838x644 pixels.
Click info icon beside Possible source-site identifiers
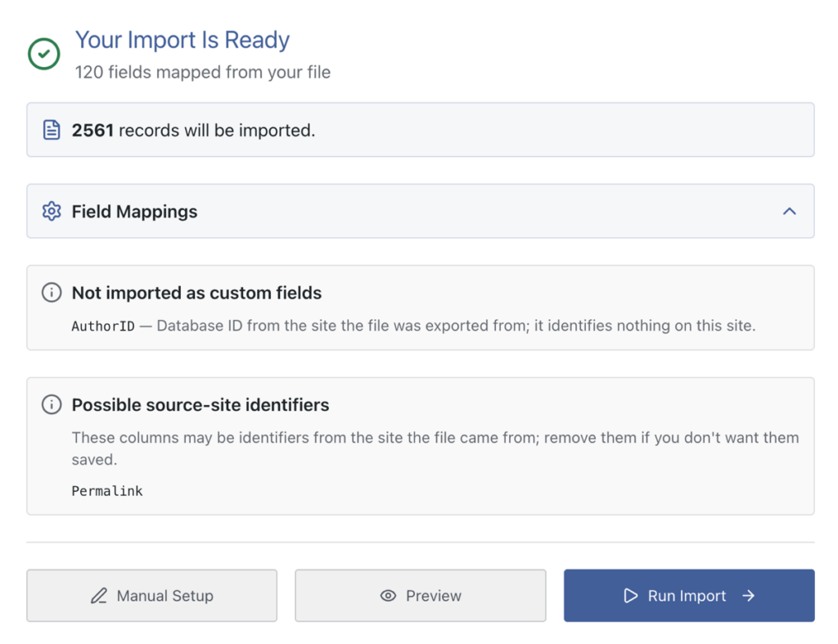pos(52,404)
